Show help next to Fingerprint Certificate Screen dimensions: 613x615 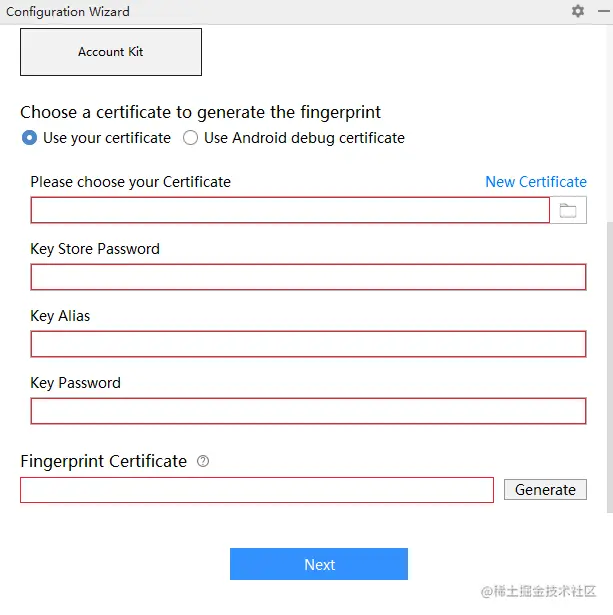click(203, 461)
